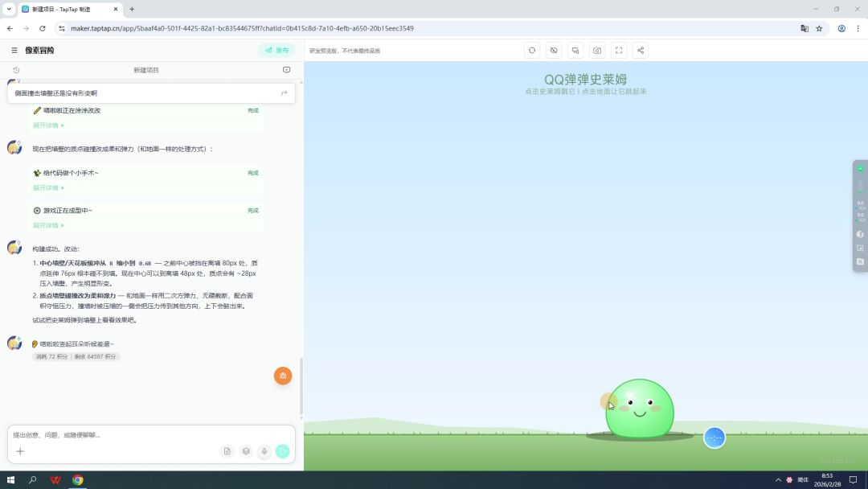Screen dimensions: 868x489
Task: Click the orange bug debug button
Action: [x=283, y=376]
